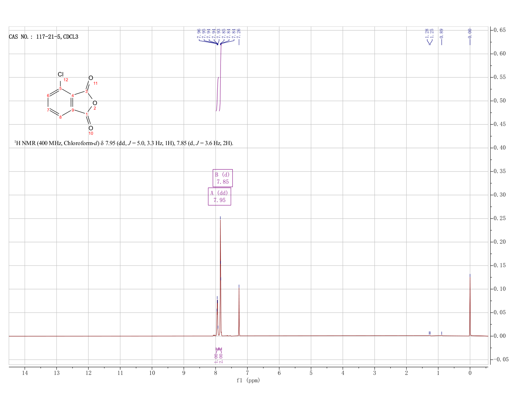This screenshot has width=532, height=411.
Task: Click the 0.00 TMS peak label
Action: coord(470,34)
